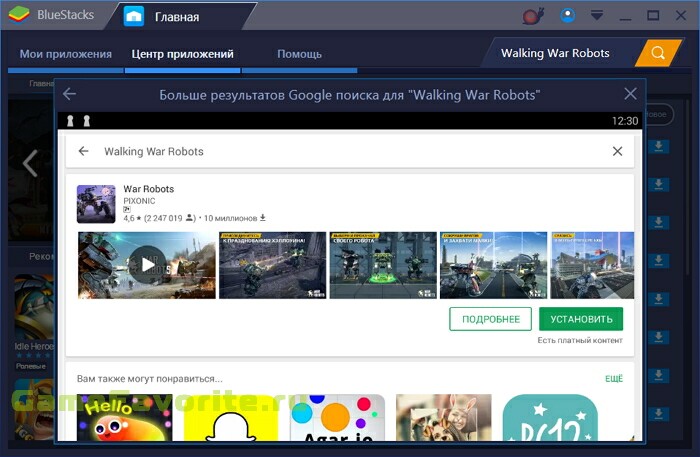Viewport: 700px width, 457px height.
Task: Click the previous carousel arrow in background
Action: click(x=30, y=163)
